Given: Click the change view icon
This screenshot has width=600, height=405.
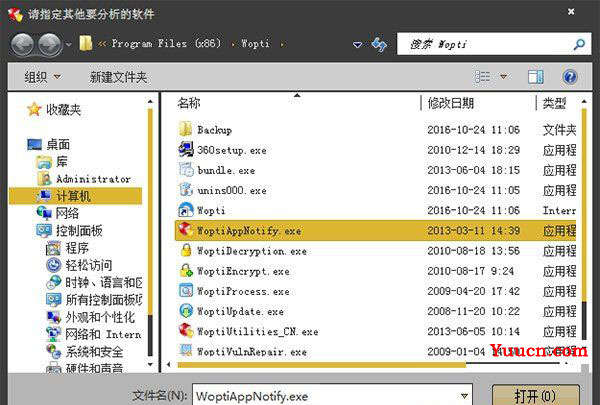Looking at the screenshot, I should 482,77.
